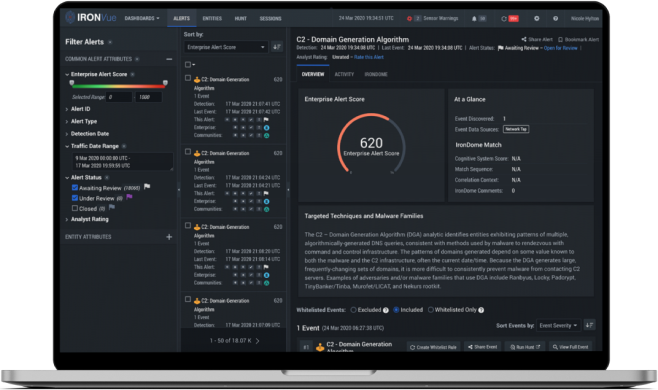Collapse Common Alert Attributes section
This screenshot has width=658, height=390.
tap(169, 59)
